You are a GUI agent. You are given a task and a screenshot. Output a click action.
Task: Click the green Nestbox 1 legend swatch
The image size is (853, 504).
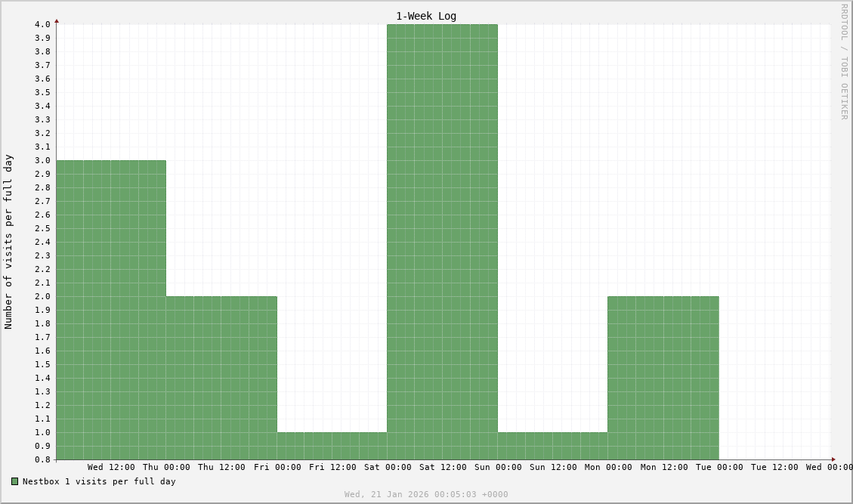click(x=14, y=481)
